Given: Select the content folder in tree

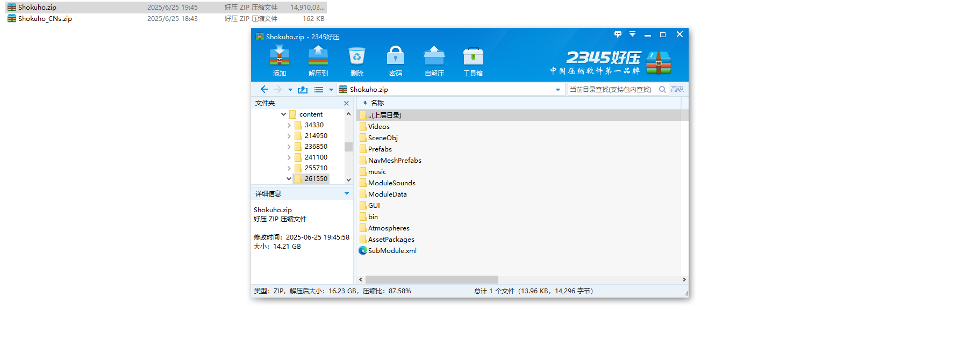Looking at the screenshot, I should click(x=306, y=114).
